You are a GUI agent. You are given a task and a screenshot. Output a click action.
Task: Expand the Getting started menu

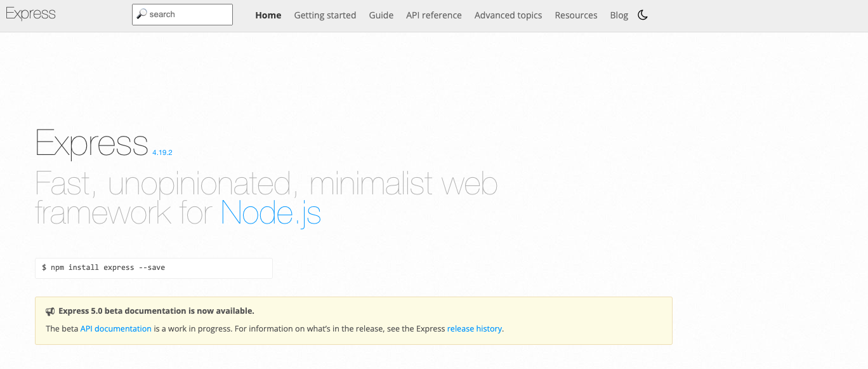pyautogui.click(x=325, y=15)
